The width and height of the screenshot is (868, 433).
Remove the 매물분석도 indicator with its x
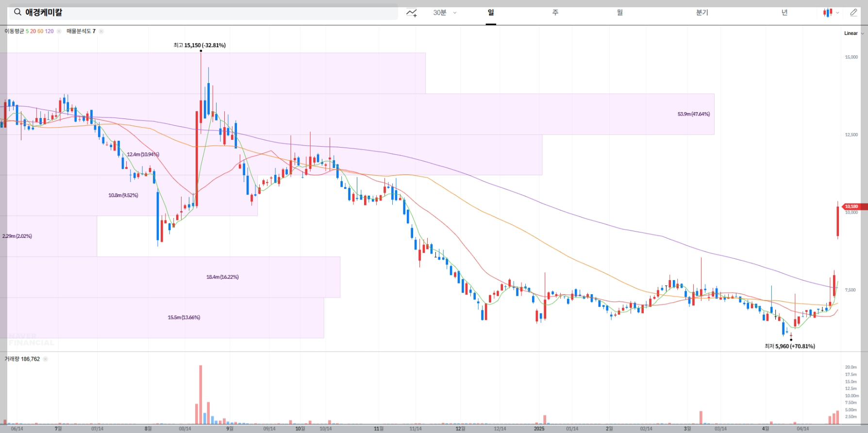(101, 31)
